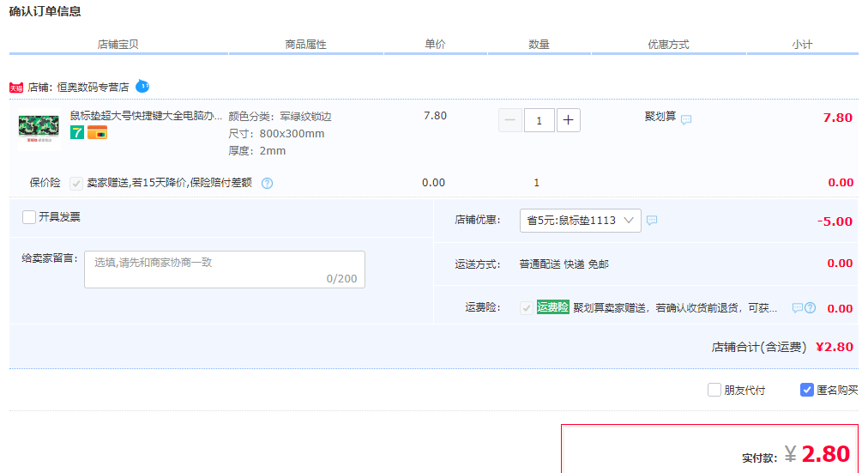Click comment icon in 运费险 row
This screenshot has height=473, width=868.
coord(797,308)
